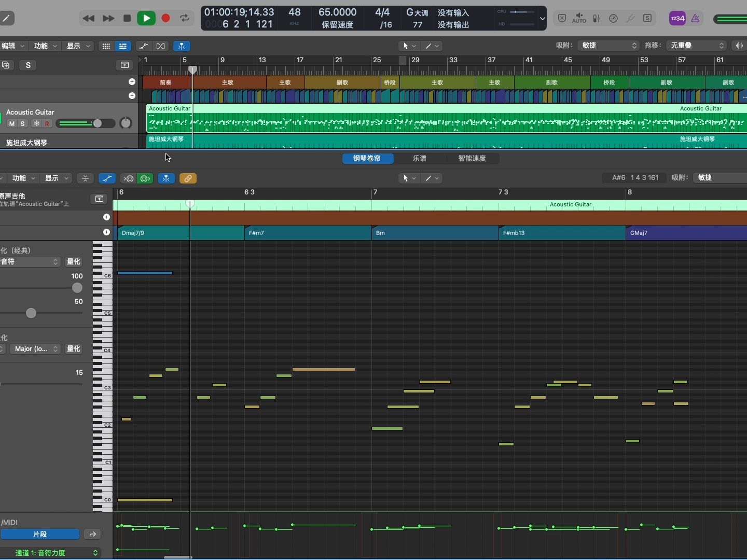
Task: Open the 编辑 menu in the tracks area
Action: point(12,46)
